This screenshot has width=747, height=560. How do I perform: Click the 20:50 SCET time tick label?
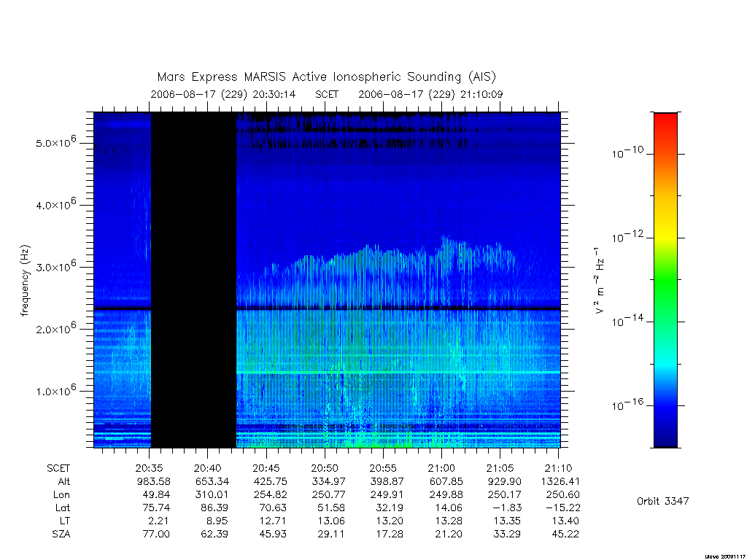[325, 468]
